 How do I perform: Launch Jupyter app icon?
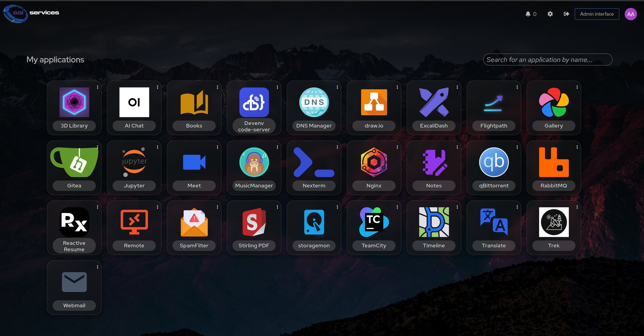(134, 162)
